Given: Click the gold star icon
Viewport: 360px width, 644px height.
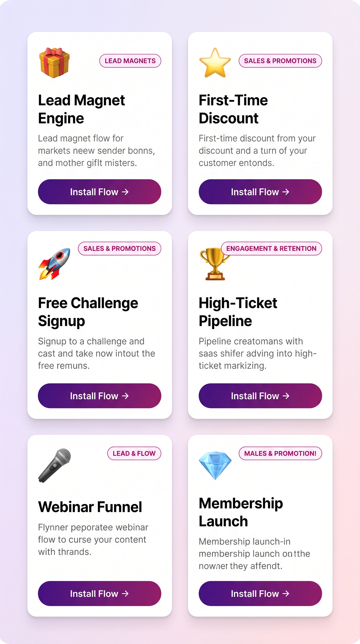Looking at the screenshot, I should pyautogui.click(x=215, y=63).
